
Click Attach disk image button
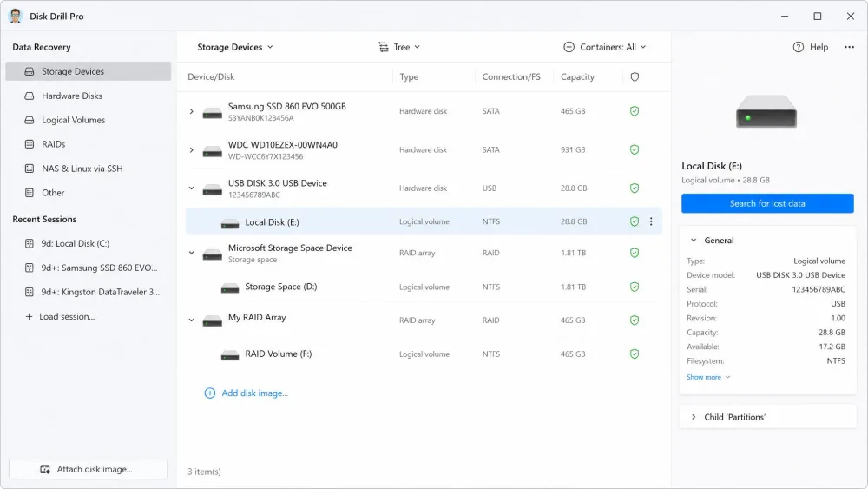[x=88, y=469]
